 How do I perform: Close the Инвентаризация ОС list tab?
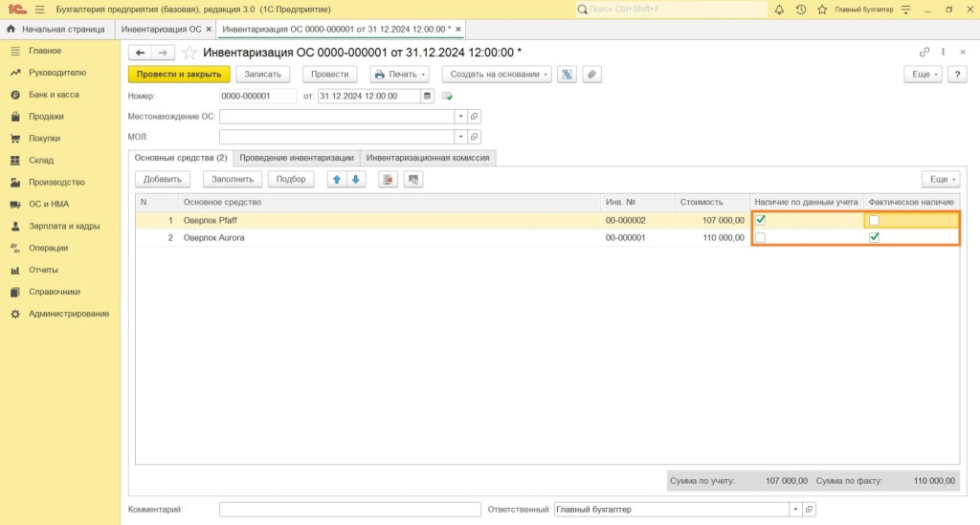pyautogui.click(x=209, y=30)
